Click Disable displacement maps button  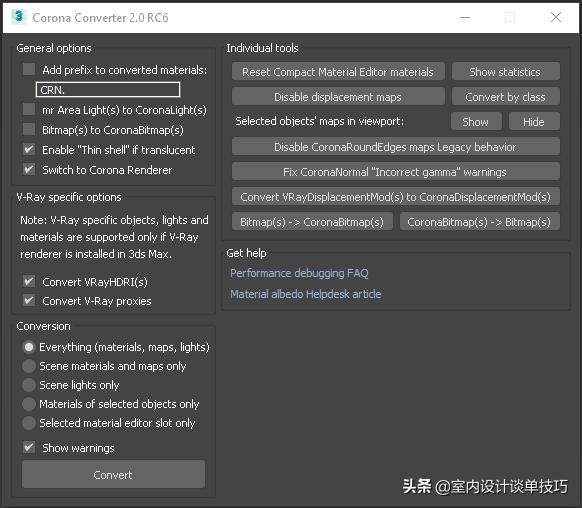(338, 96)
